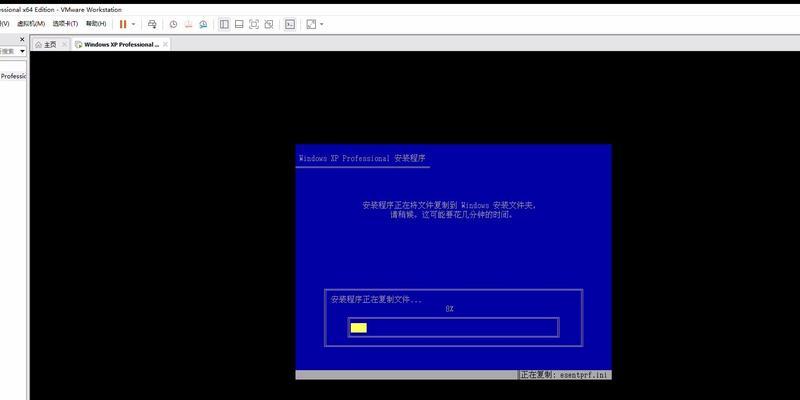Click the 8% progress text
This screenshot has height=400, width=800.
tap(449, 309)
